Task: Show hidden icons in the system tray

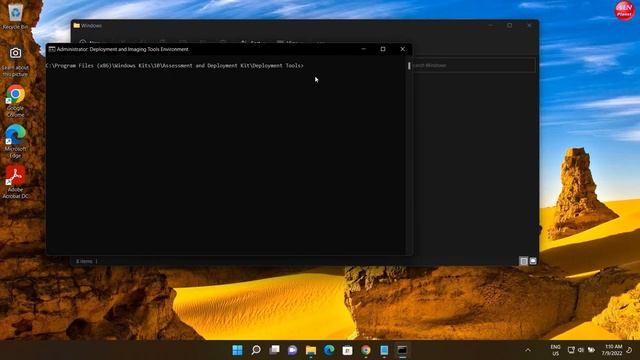Action: pyautogui.click(x=528, y=350)
